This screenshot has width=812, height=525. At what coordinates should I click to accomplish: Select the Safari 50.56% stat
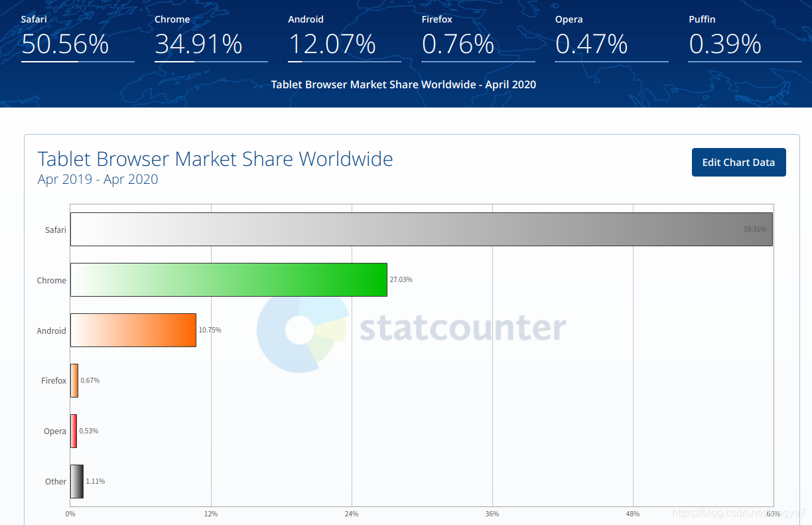click(x=78, y=38)
